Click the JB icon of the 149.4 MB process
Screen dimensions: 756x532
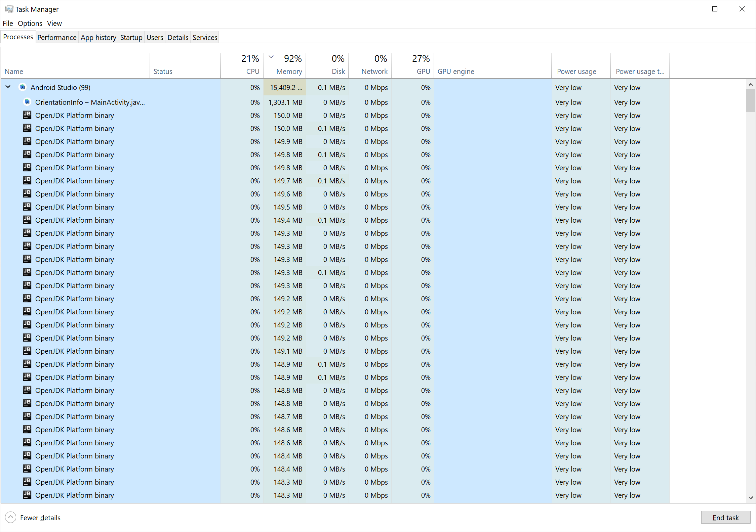tap(27, 220)
